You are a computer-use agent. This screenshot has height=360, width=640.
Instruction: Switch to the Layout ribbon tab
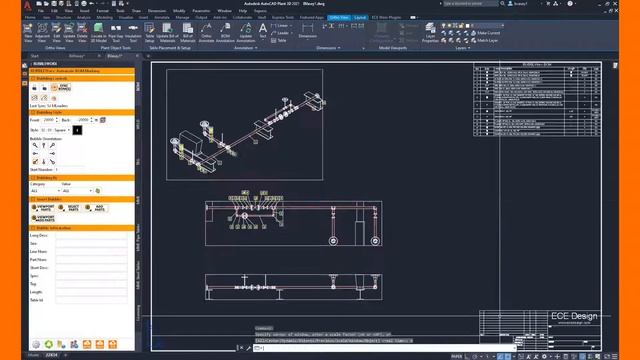point(360,18)
